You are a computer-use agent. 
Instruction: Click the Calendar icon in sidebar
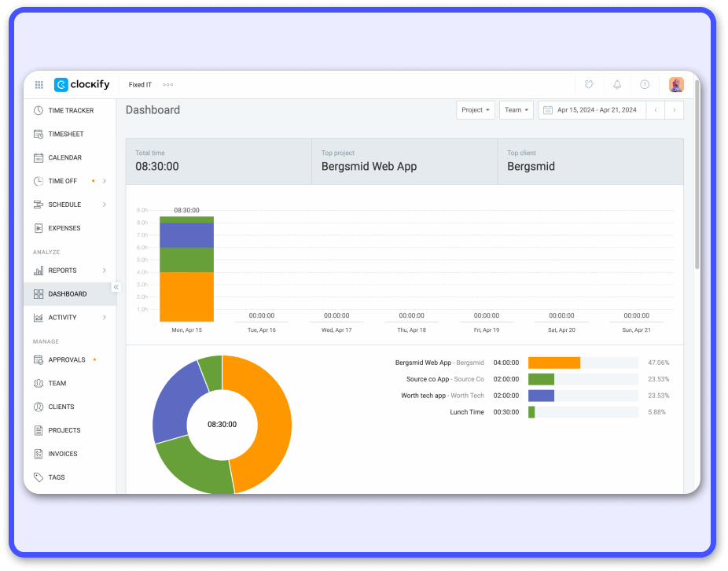pos(39,157)
